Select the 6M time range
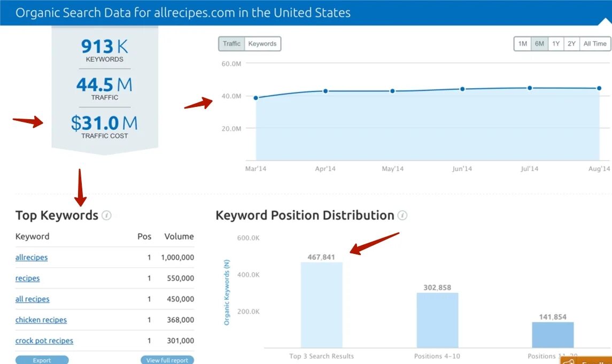The height and width of the screenshot is (364, 612). [539, 44]
